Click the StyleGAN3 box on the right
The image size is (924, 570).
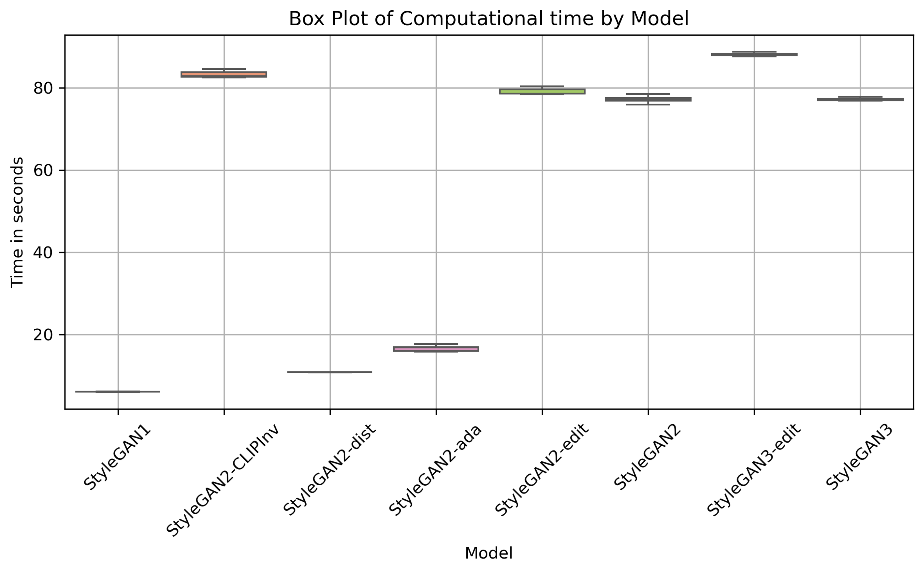860,100
